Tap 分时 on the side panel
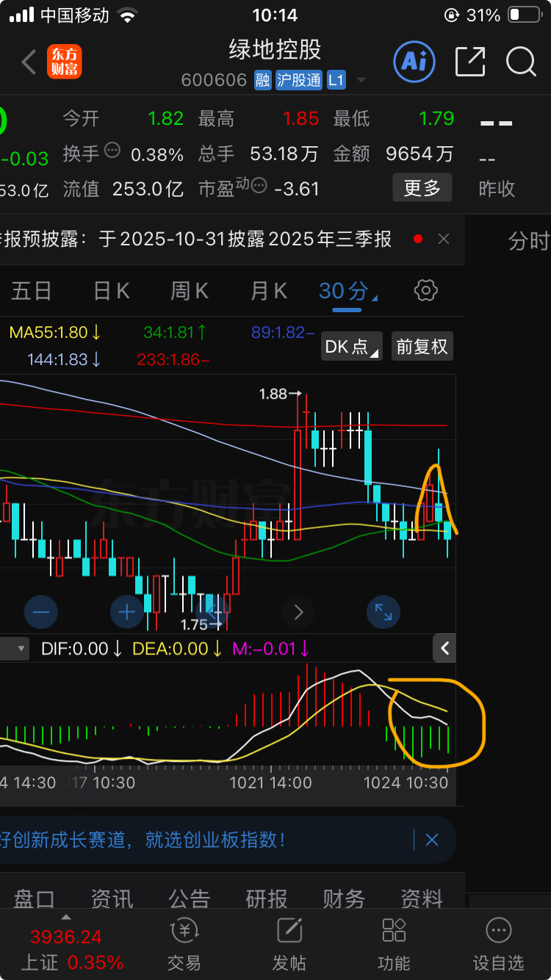This screenshot has width=551, height=980. coord(529,241)
